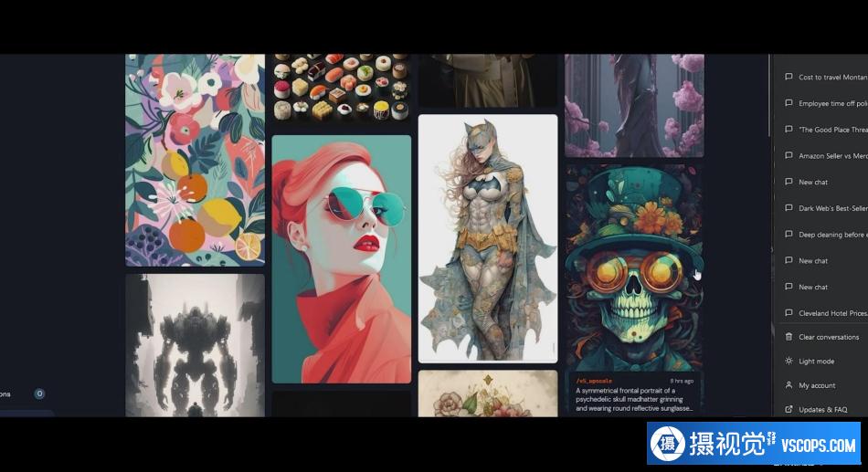Viewport: 868px width, 472px height.
Task: Open the Batgirl illustration image
Action: [x=488, y=238]
